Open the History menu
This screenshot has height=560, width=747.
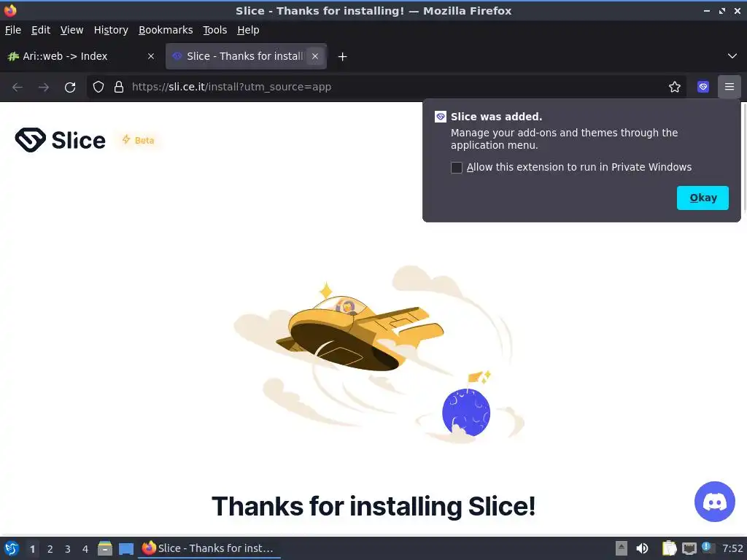(x=111, y=30)
